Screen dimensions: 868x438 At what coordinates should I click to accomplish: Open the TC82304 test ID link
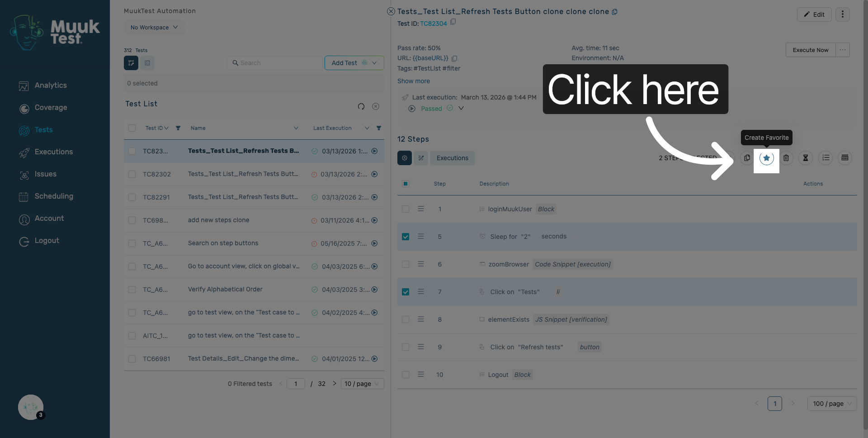[434, 24]
